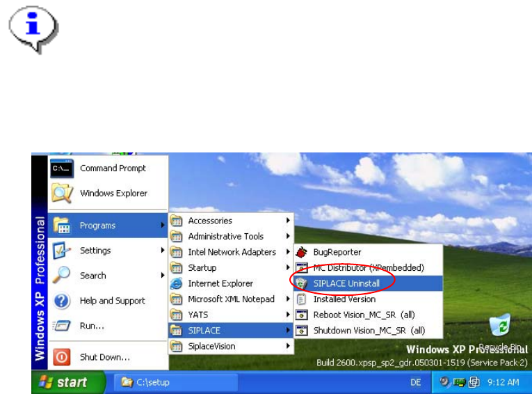This screenshot has height=394, width=532.
Task: Open Windows Explorer via its folder icon
Action: click(x=62, y=194)
